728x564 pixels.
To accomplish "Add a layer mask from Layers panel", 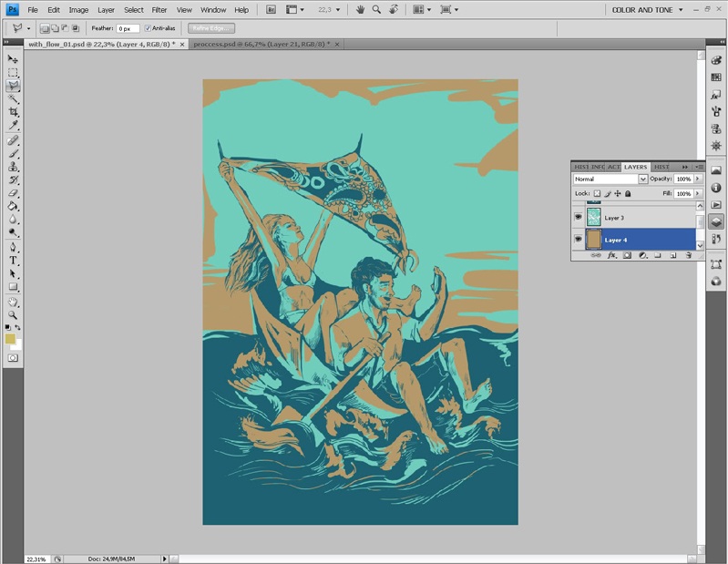I will click(x=627, y=256).
